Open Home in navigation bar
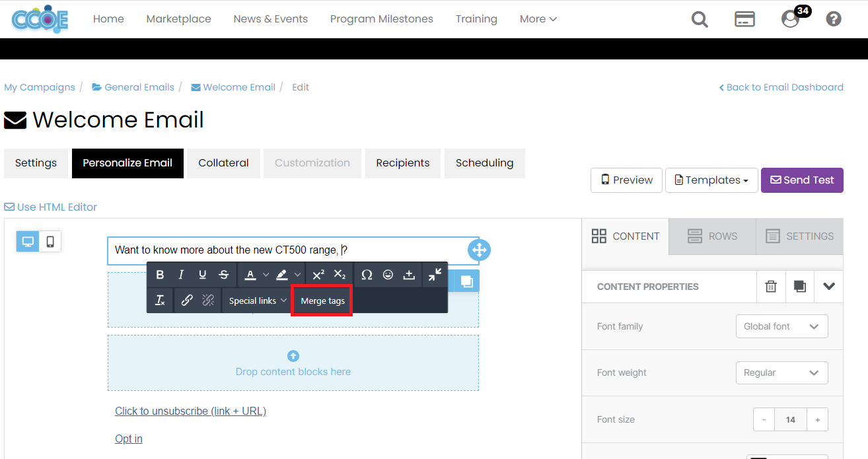 (108, 19)
